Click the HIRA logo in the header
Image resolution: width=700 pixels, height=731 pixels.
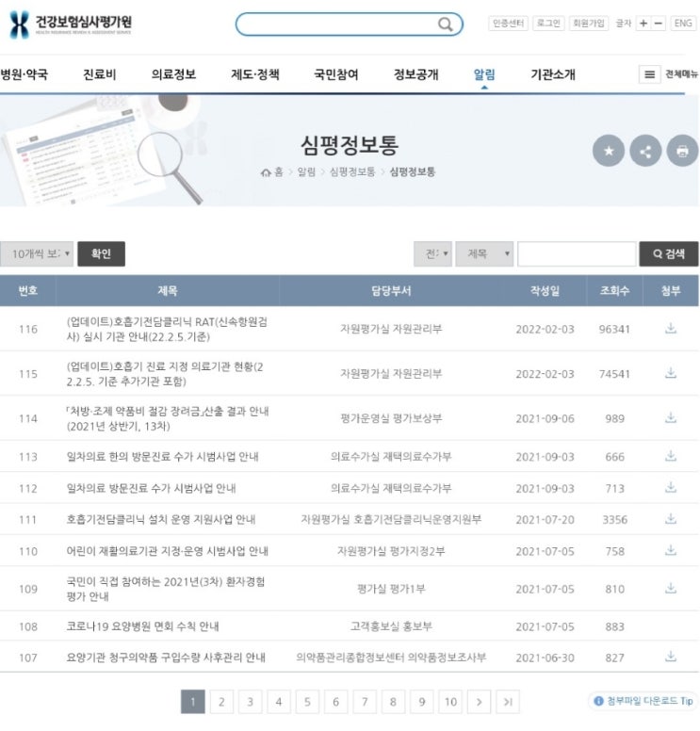(70, 24)
